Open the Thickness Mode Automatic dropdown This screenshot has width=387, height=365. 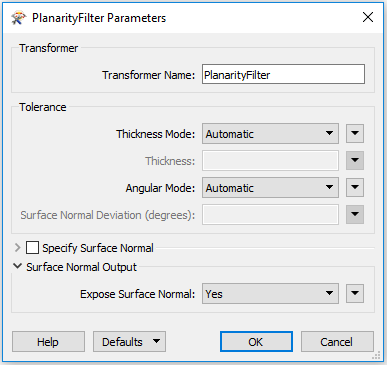[270, 134]
